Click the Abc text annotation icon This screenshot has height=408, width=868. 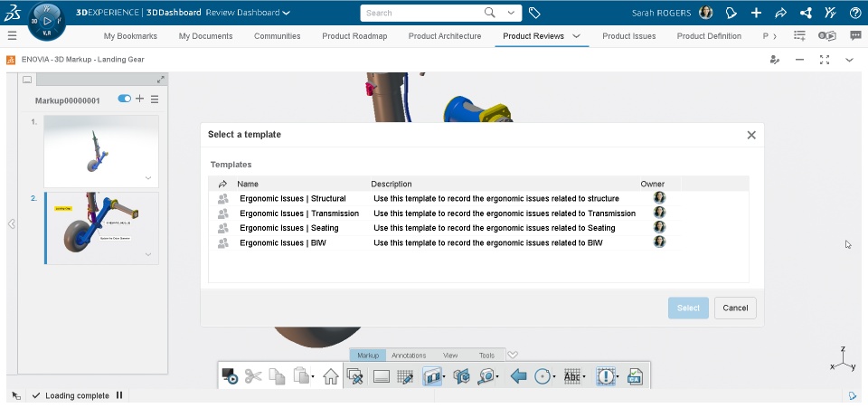point(571,376)
